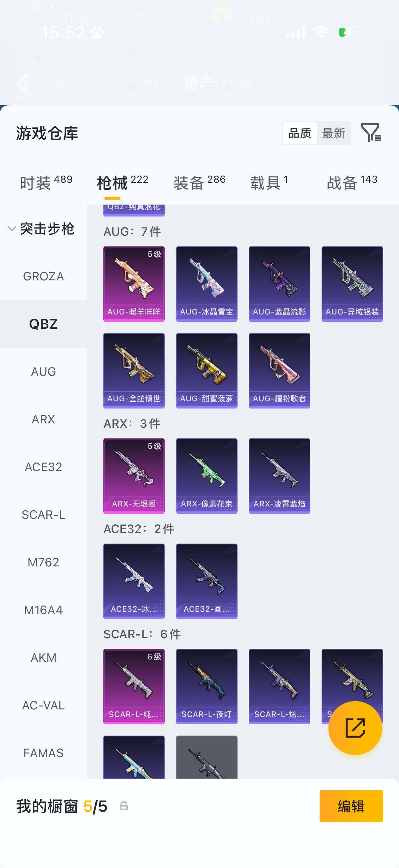Switch sorting to 最新
Image resolution: width=399 pixels, height=868 pixels.
pos(334,133)
